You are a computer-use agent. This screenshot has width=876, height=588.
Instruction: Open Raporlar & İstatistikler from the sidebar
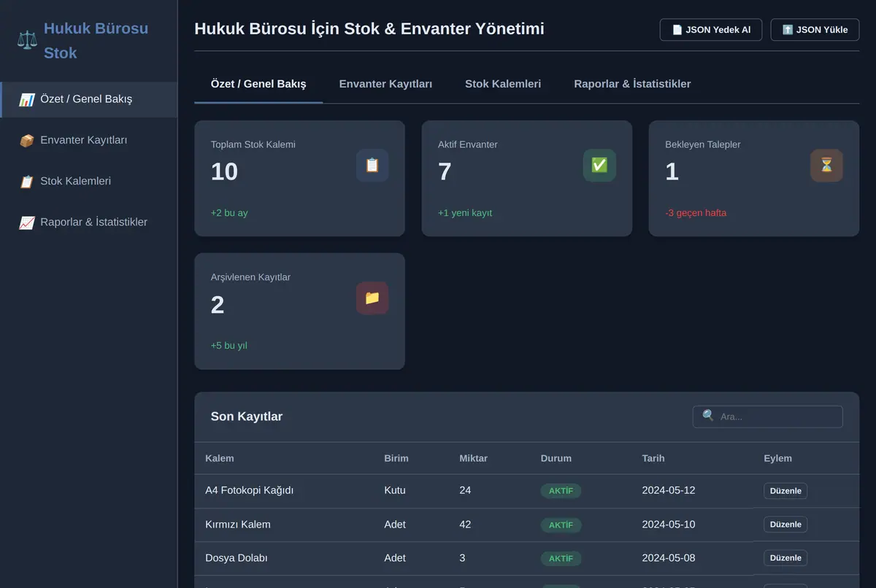(x=88, y=222)
